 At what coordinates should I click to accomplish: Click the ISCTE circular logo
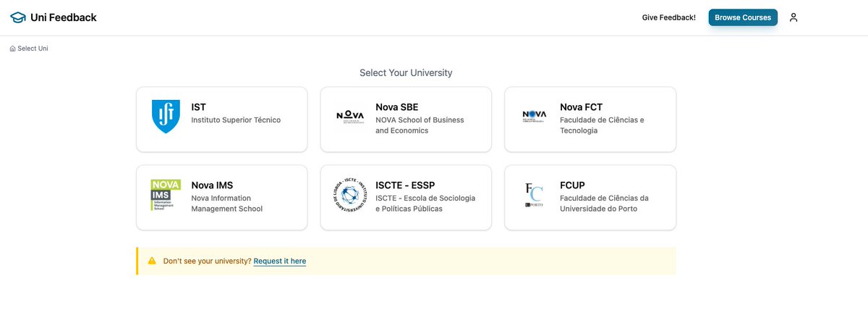(350, 194)
